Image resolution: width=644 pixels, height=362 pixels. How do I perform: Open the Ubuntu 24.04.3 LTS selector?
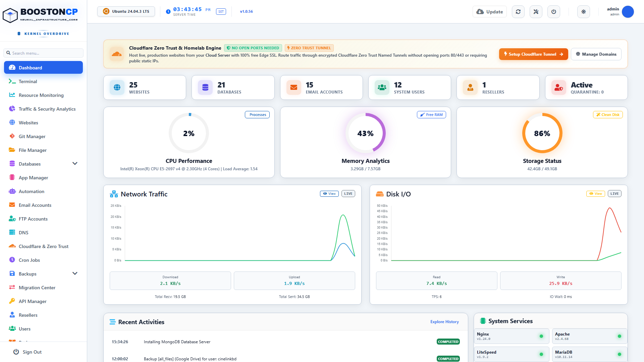126,11
